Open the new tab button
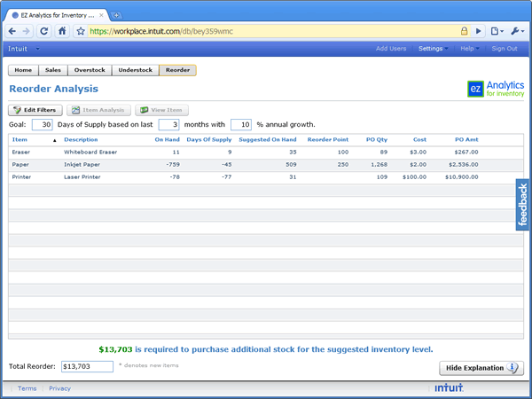 coord(117,15)
